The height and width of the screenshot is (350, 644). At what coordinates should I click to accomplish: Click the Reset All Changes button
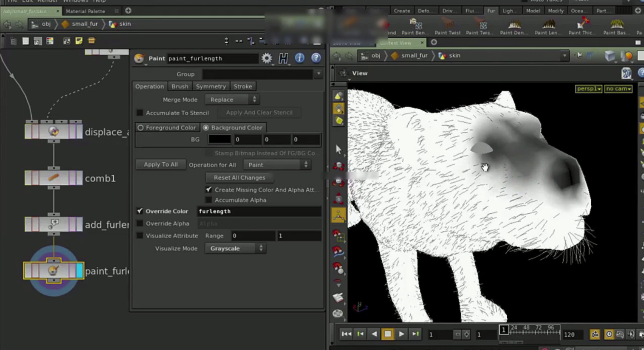click(x=239, y=178)
